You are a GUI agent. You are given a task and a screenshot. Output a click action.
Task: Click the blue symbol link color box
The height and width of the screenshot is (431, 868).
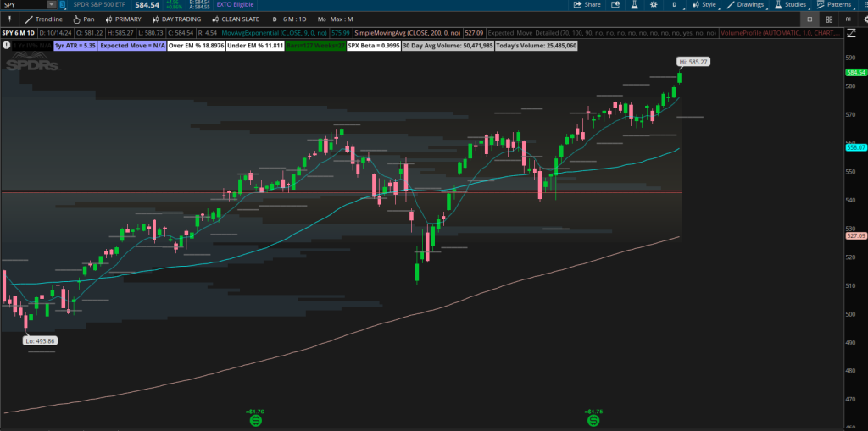[61, 4]
